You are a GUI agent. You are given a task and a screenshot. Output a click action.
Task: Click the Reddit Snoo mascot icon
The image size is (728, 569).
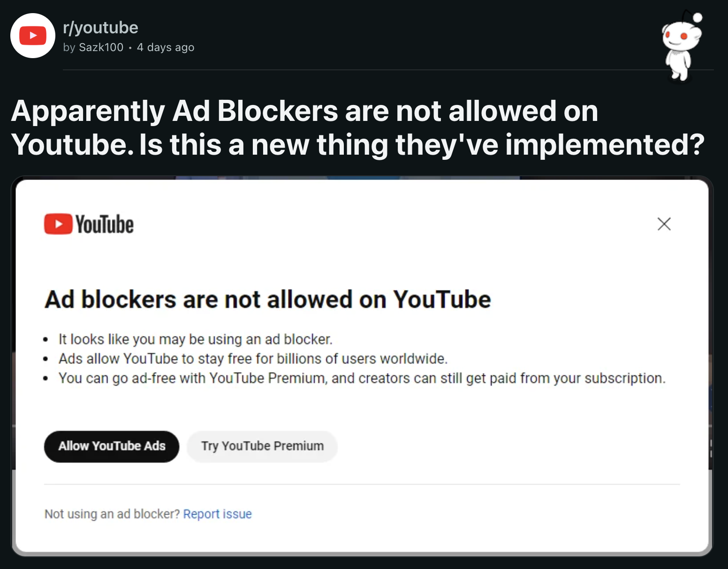pyautogui.click(x=682, y=46)
